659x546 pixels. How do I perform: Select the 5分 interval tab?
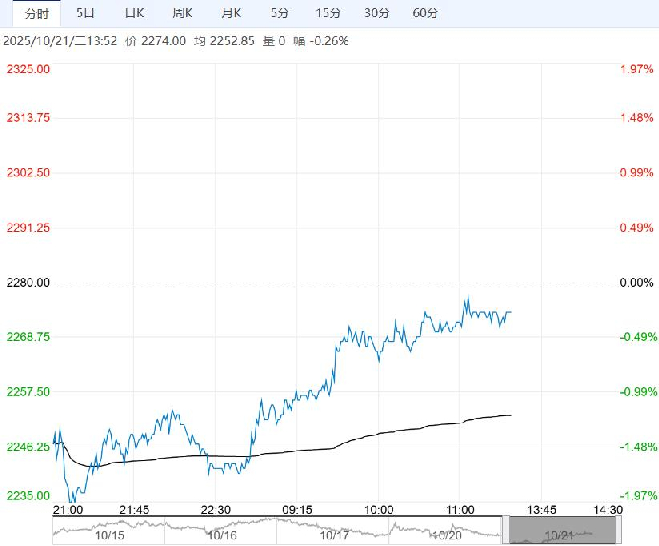tap(280, 13)
